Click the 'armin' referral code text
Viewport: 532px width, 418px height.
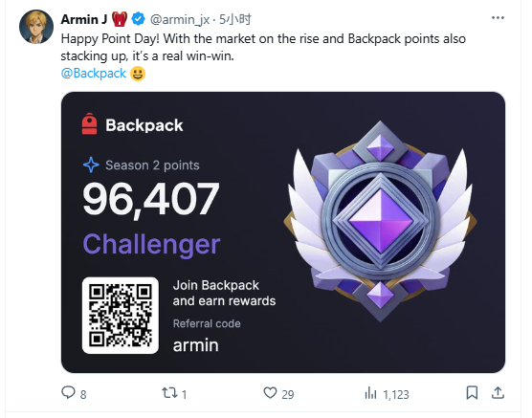(196, 345)
